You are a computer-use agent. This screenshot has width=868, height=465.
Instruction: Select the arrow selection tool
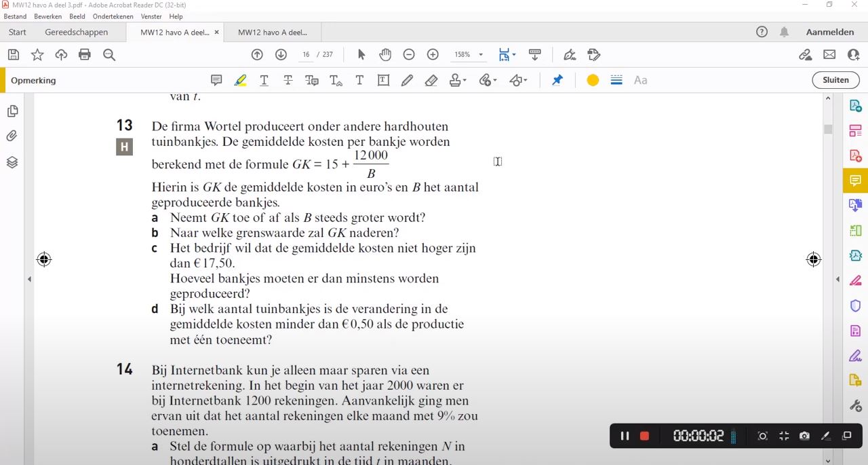click(361, 54)
